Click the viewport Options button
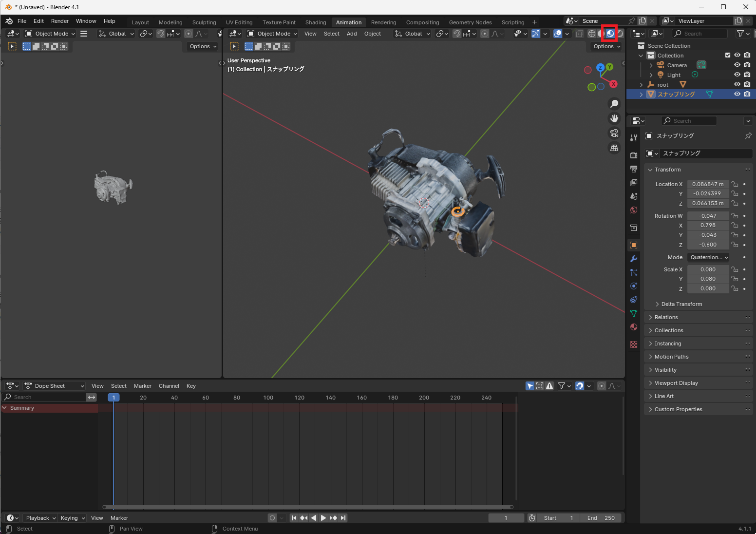 tap(606, 46)
